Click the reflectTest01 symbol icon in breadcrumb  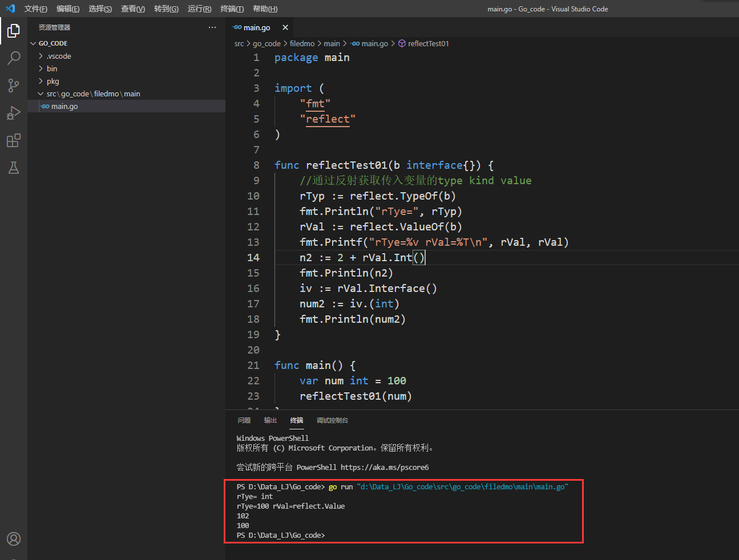(402, 43)
